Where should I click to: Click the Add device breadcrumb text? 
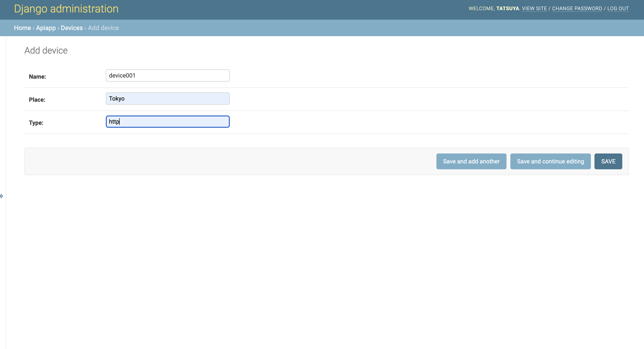coord(103,28)
